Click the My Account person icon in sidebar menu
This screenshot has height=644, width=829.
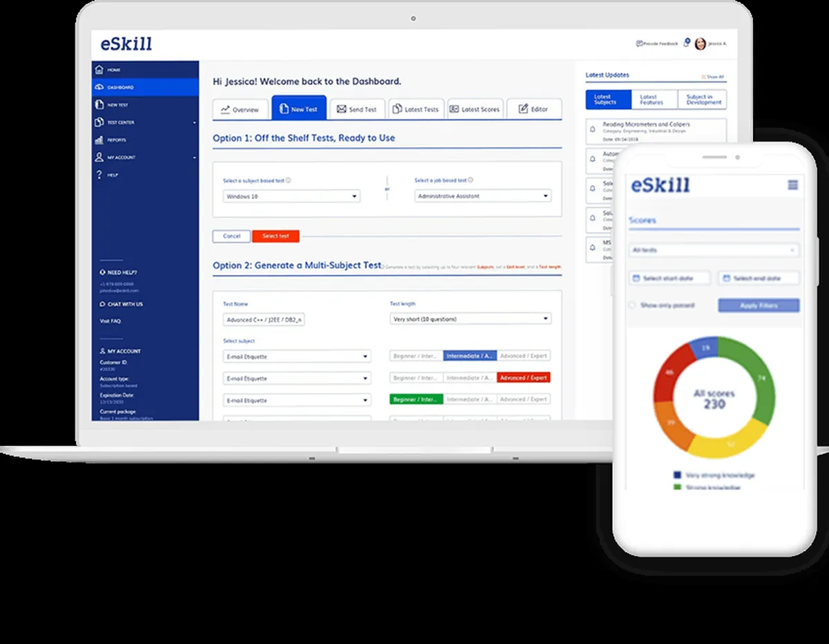tap(99, 157)
